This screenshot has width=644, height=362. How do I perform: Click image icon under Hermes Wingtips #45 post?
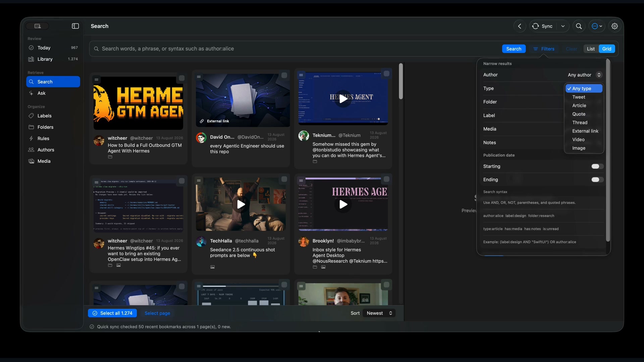118,265
